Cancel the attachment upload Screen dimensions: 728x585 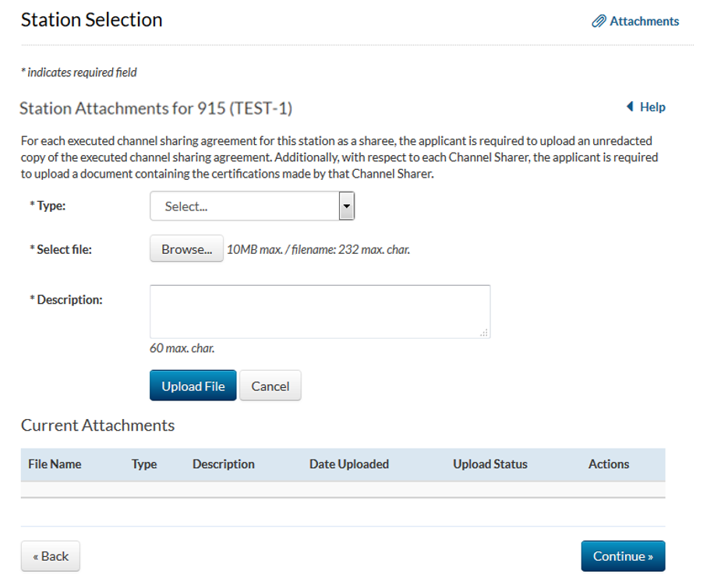(270, 386)
